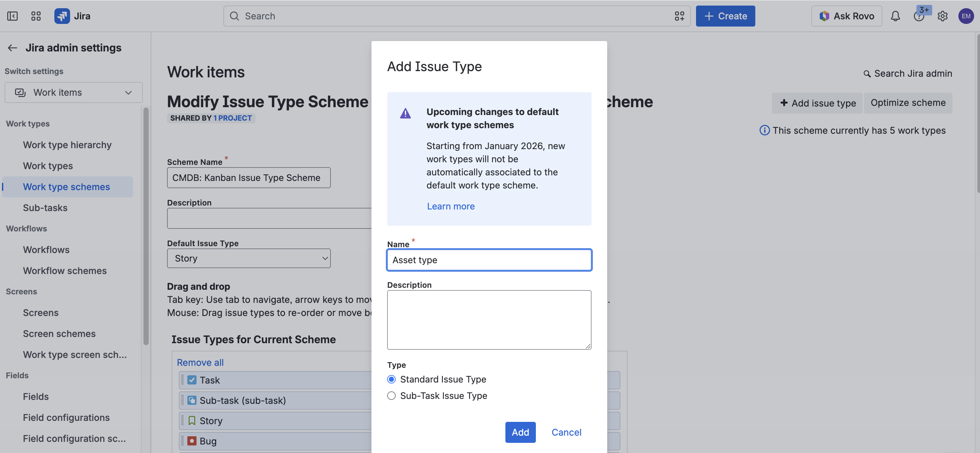Open Fields in sidebar
The image size is (980, 453).
point(36,397)
